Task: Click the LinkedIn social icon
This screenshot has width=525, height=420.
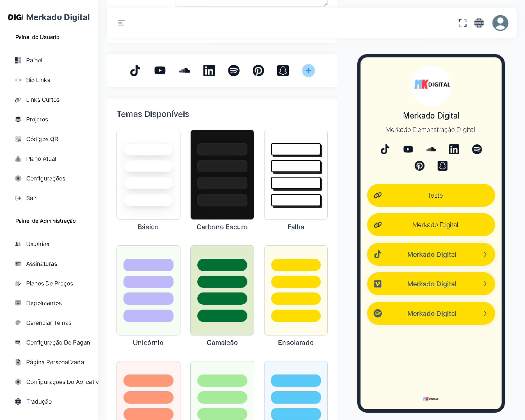Action: pos(209,71)
